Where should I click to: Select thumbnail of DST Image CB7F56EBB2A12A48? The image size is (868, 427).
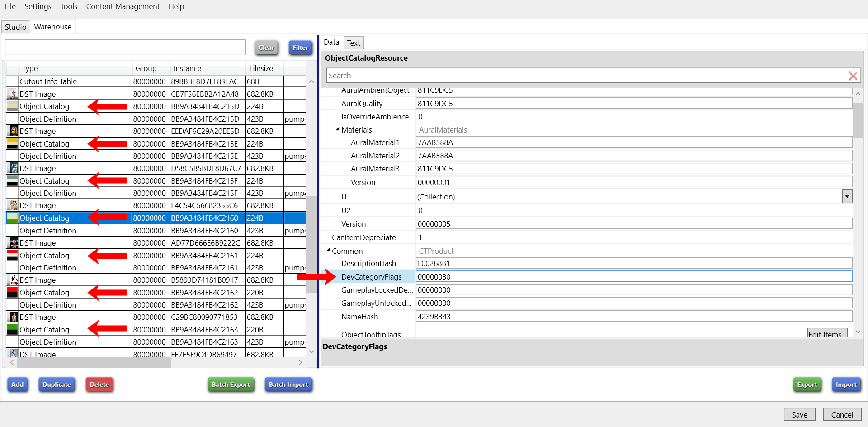click(x=13, y=94)
